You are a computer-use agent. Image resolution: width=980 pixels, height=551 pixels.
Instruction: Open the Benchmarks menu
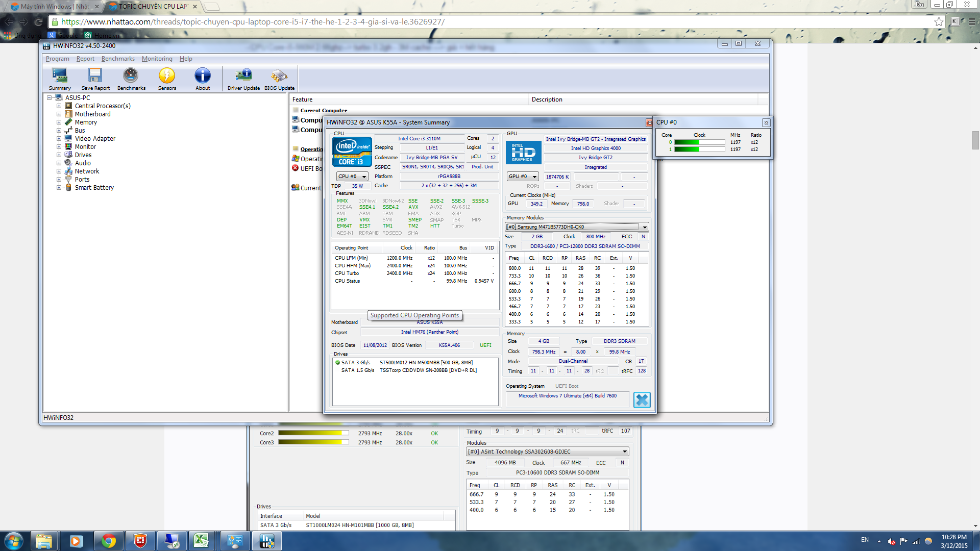pyautogui.click(x=118, y=59)
